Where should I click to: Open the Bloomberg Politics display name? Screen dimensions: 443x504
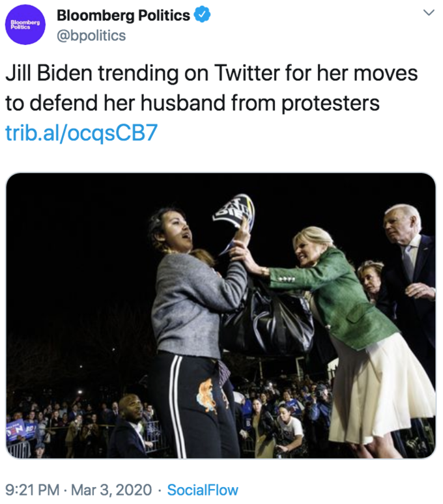point(123,16)
